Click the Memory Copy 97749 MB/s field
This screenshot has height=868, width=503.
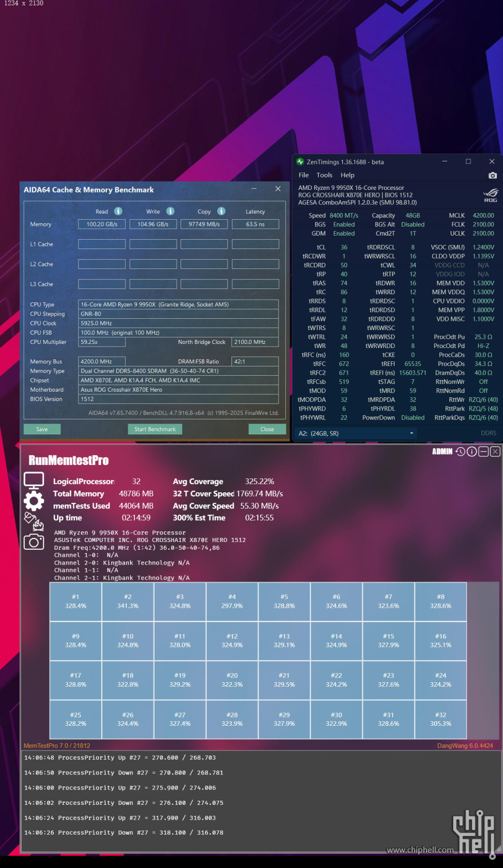tap(204, 224)
